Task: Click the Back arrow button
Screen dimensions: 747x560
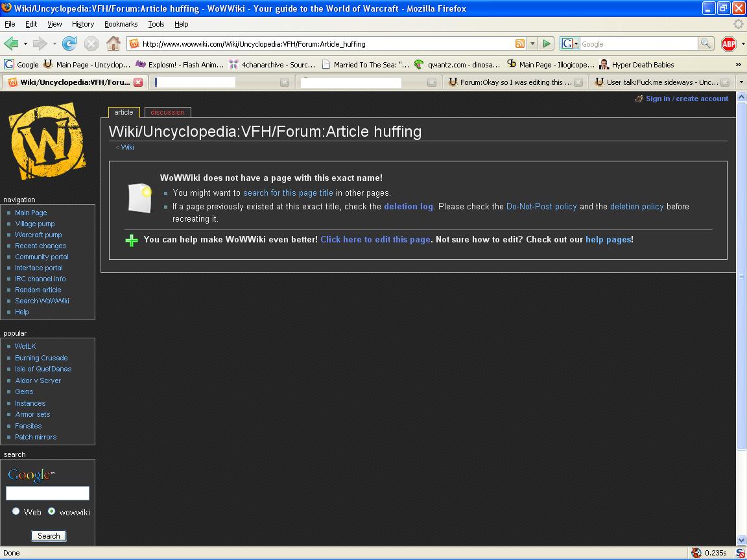Action: click(x=11, y=43)
